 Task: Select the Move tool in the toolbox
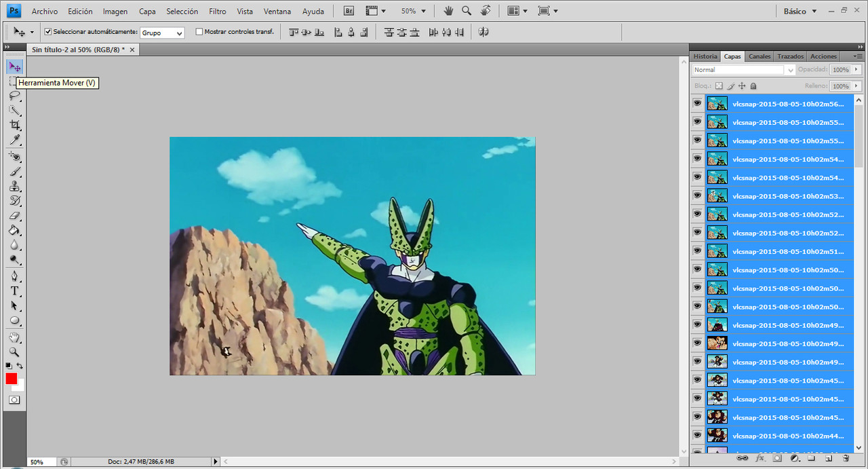(x=14, y=67)
